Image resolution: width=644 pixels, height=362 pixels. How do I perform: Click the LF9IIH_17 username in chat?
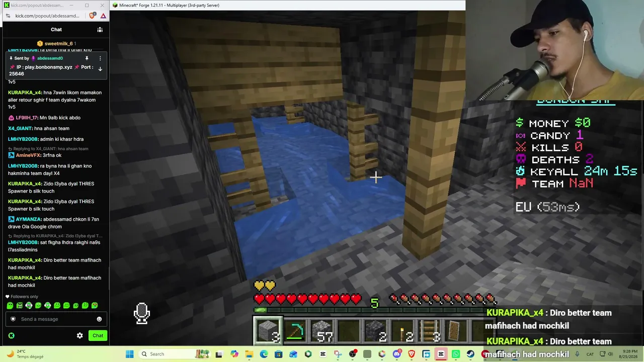pyautogui.click(x=27, y=118)
